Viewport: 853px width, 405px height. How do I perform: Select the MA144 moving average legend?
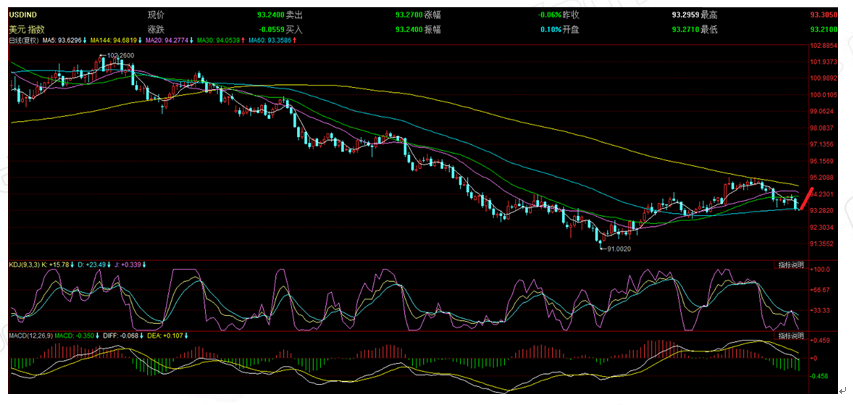coord(116,41)
